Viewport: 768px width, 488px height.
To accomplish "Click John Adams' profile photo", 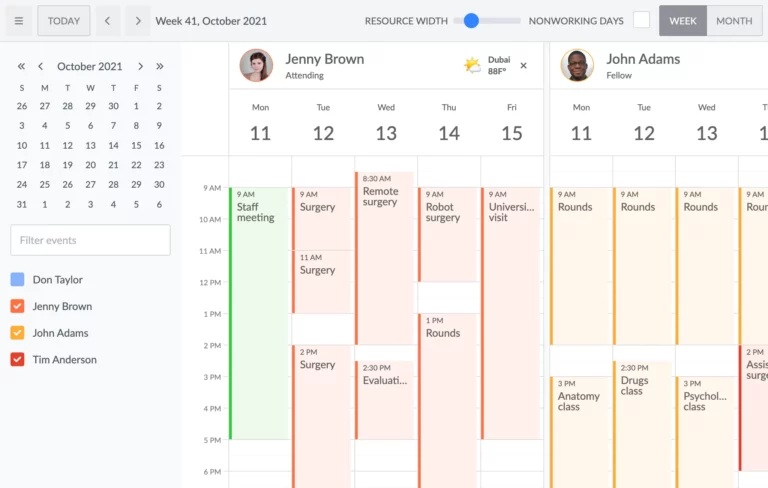I will (576, 66).
